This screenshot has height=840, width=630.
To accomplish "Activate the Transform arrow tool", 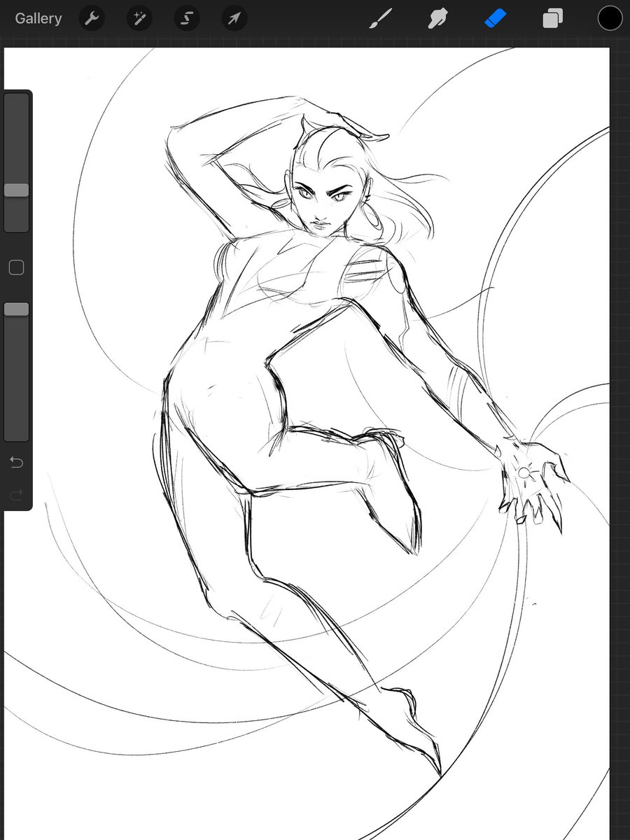I will [x=234, y=18].
